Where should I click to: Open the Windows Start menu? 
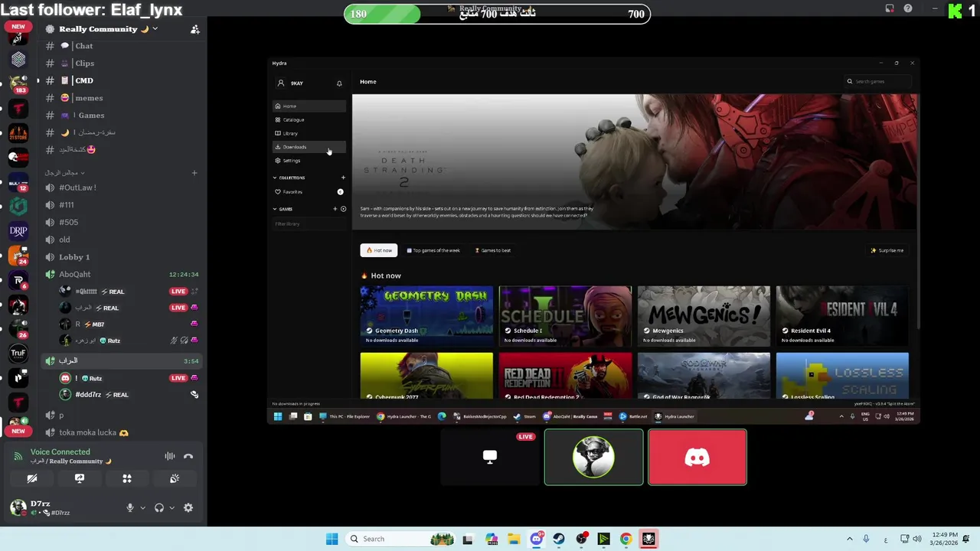coord(332,539)
